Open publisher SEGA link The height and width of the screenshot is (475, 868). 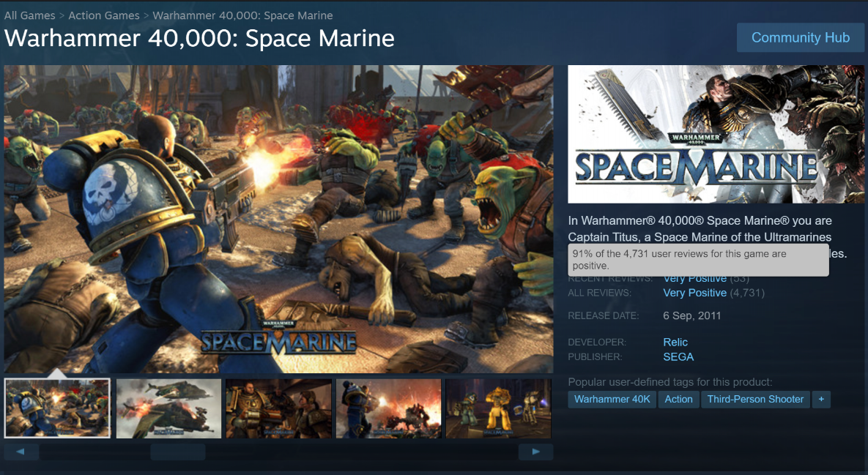678,357
